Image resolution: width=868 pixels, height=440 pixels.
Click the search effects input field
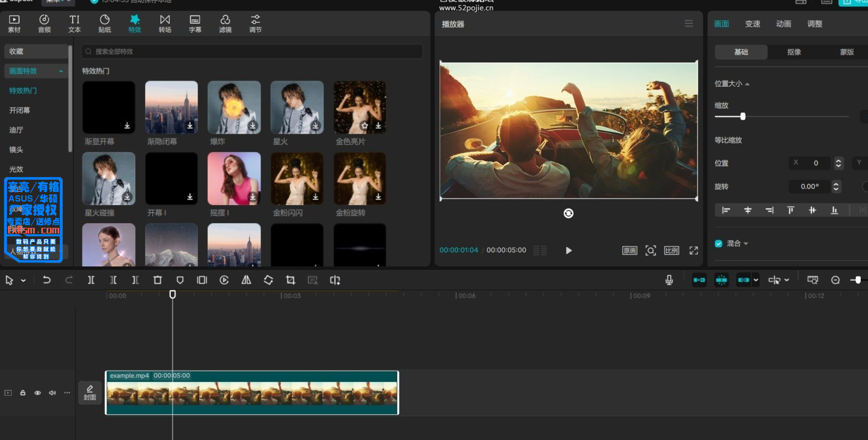point(252,51)
